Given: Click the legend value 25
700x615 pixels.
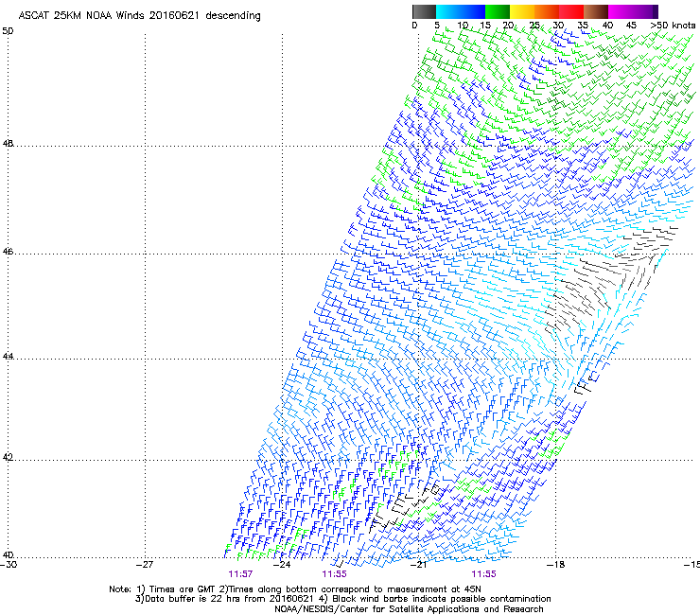Looking at the screenshot, I should tap(534, 26).
